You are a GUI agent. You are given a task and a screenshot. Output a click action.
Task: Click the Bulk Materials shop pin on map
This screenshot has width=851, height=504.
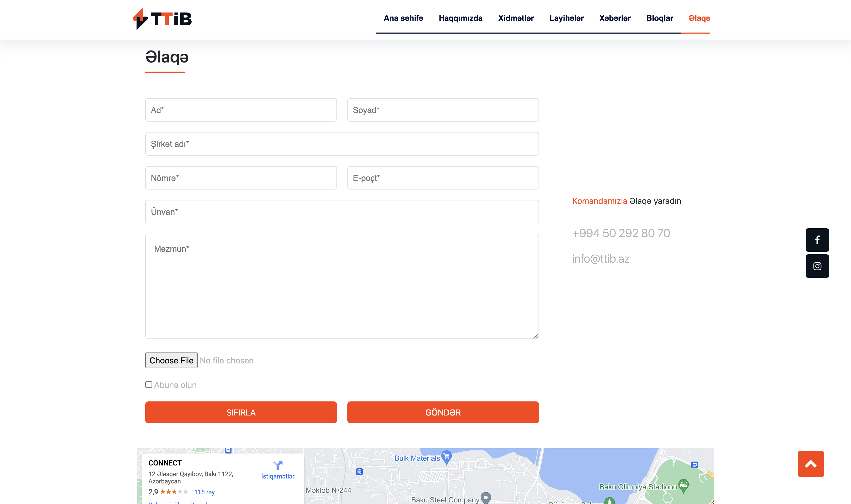click(446, 457)
